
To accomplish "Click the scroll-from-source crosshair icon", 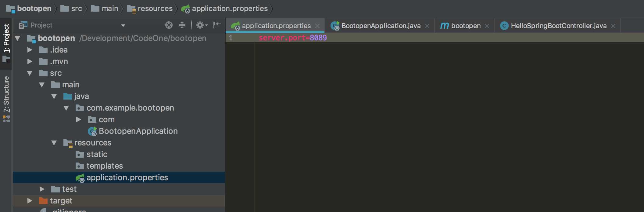I will 169,25.
